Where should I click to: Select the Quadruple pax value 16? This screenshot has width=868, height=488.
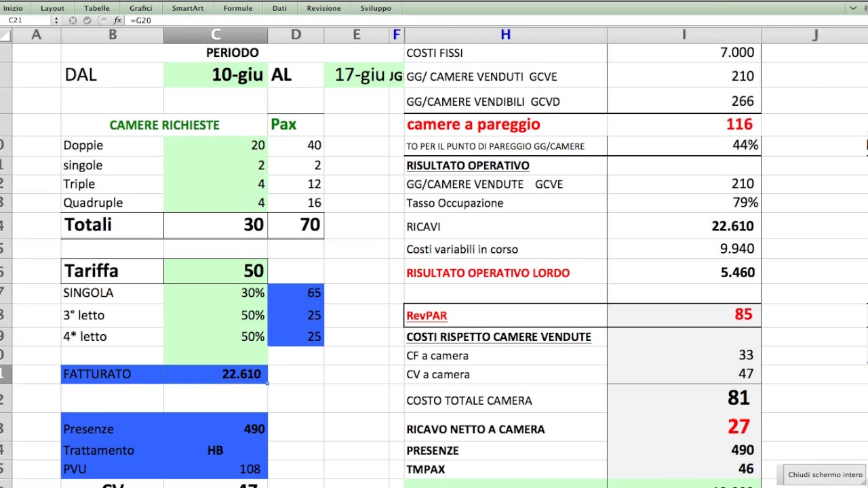click(296, 203)
